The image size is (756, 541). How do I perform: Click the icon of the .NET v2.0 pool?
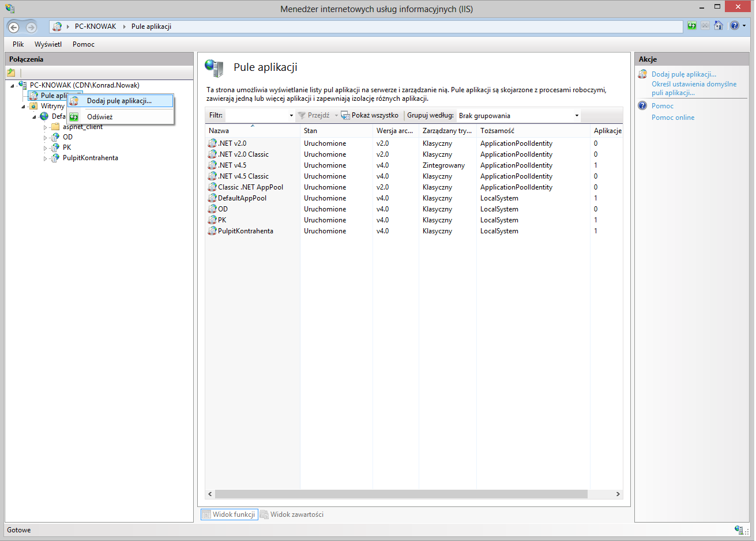(x=212, y=143)
